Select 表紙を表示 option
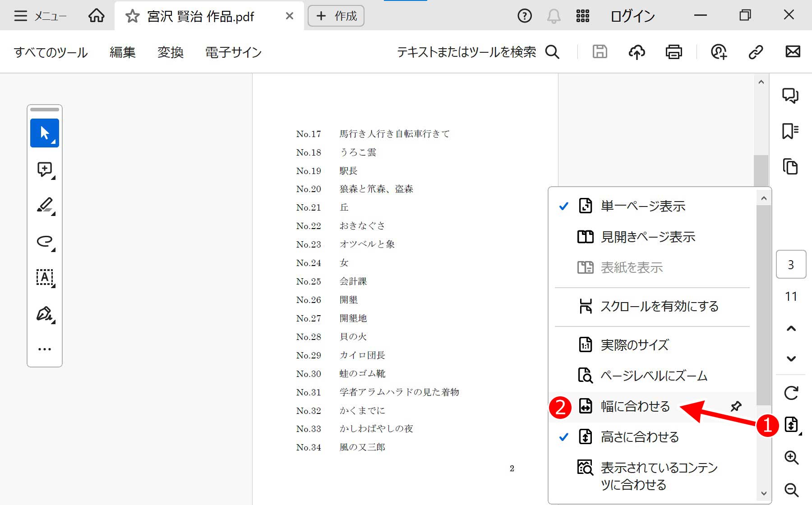Screen dimensions: 812x505 652,267
